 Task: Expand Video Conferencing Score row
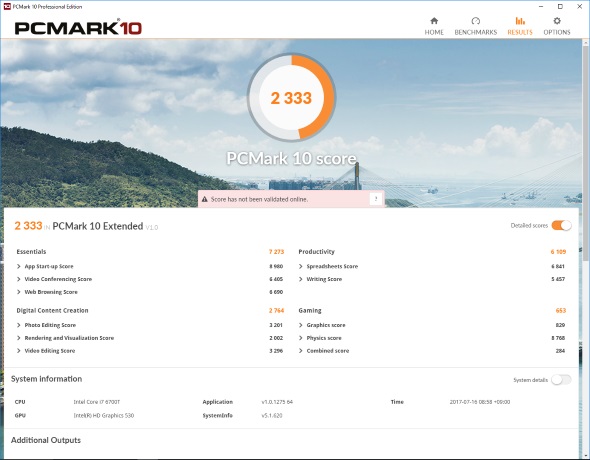click(x=149, y=279)
